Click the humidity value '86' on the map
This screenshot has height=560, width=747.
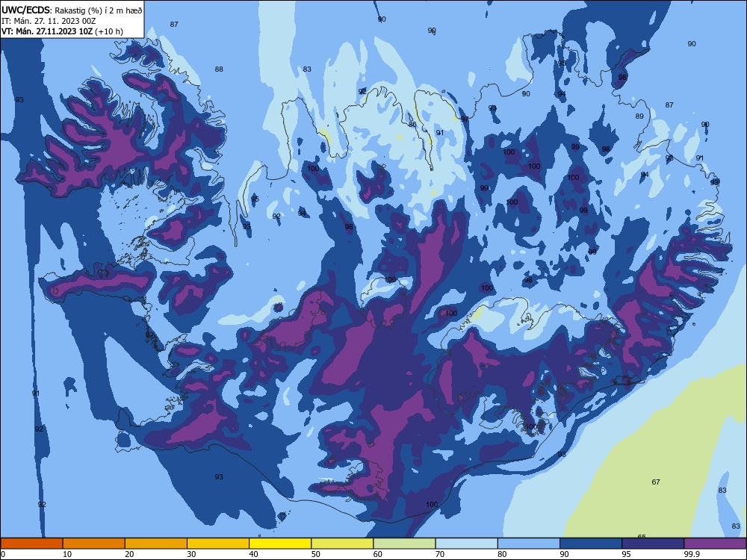[412, 124]
